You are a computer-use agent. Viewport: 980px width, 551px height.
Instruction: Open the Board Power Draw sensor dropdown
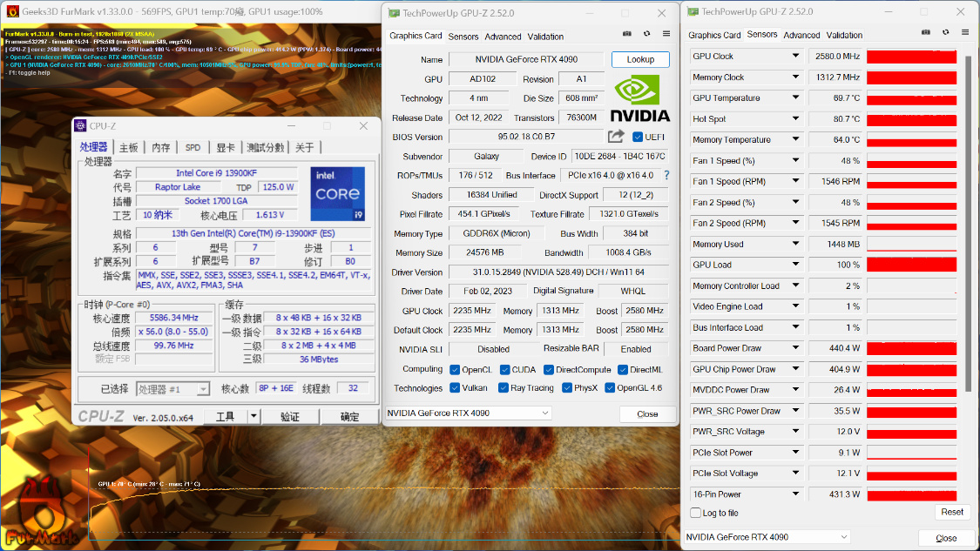[x=795, y=348]
